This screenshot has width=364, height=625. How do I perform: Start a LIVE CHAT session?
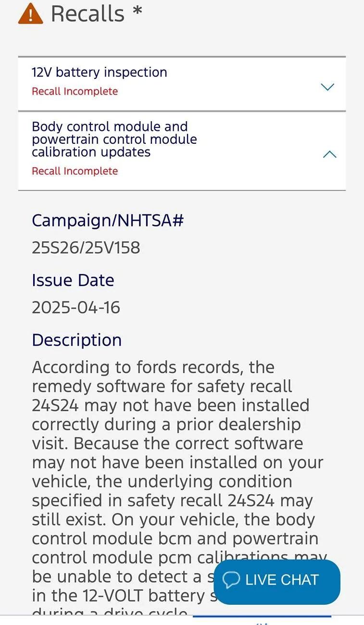coord(282,580)
